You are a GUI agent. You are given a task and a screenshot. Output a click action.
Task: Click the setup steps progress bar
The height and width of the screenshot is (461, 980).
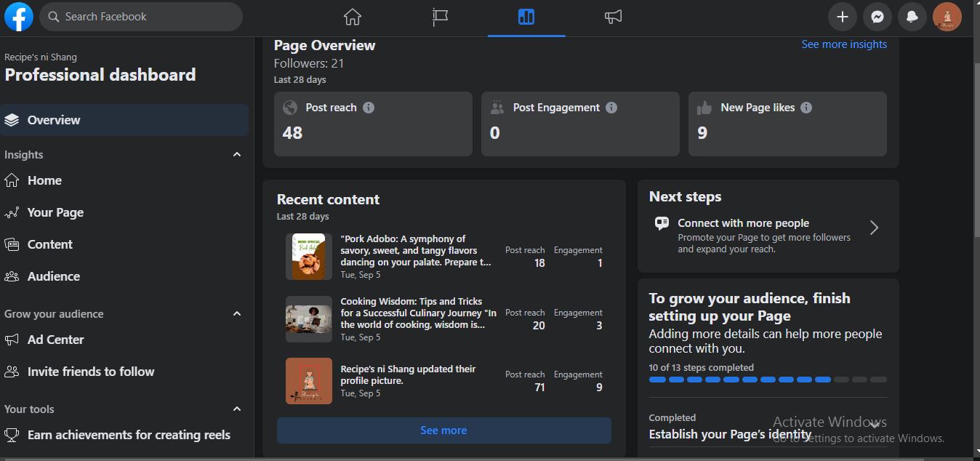[x=767, y=380]
